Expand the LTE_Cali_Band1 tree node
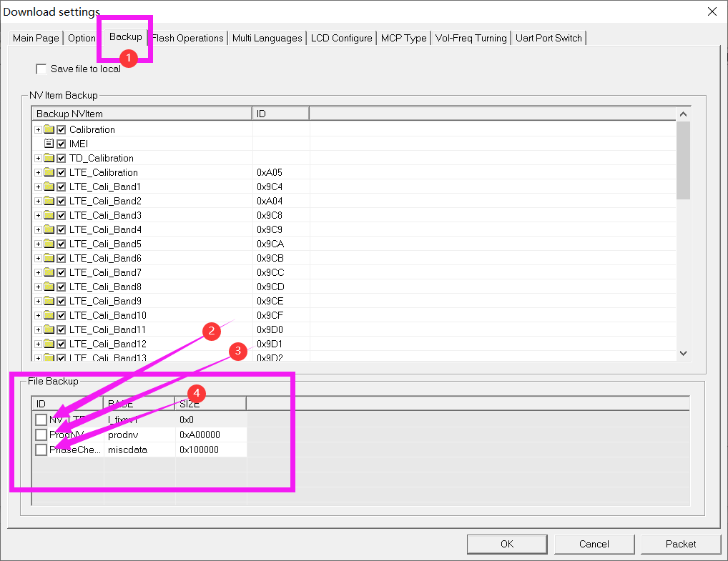Viewport: 728px width, 561px height. 38,187
